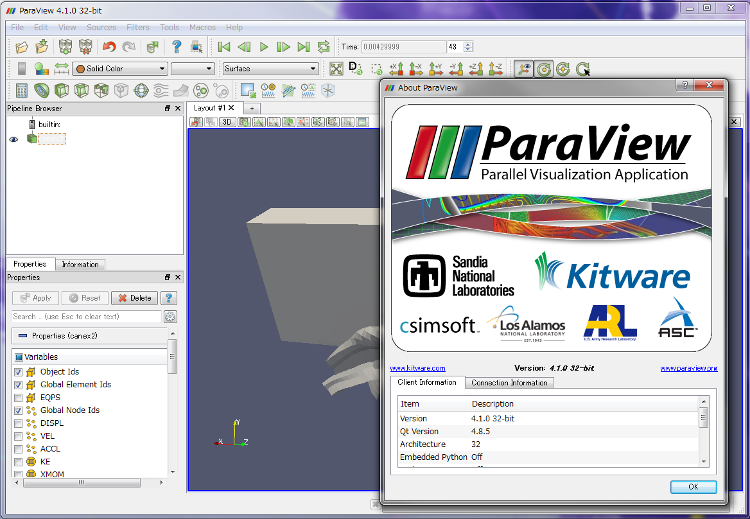Jump to the first animation frame
Viewport: 750px width, 519px height.
[x=223, y=47]
